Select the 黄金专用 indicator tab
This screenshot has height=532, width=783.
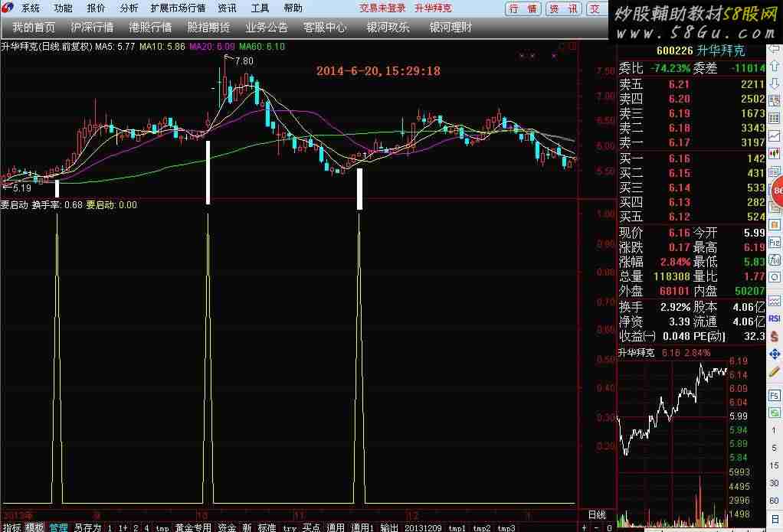click(x=193, y=527)
